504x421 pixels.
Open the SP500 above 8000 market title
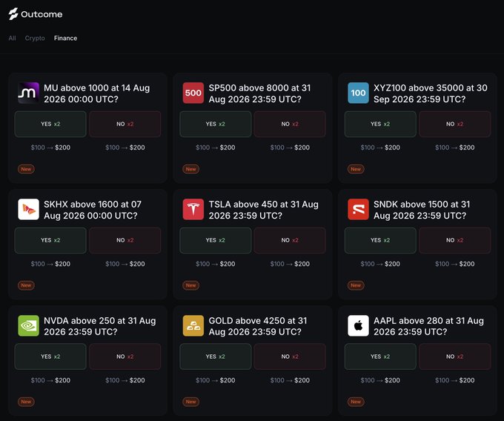point(259,93)
